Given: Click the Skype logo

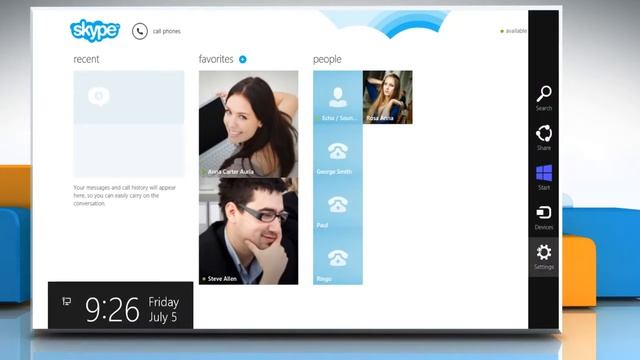Looking at the screenshot, I should [95, 30].
